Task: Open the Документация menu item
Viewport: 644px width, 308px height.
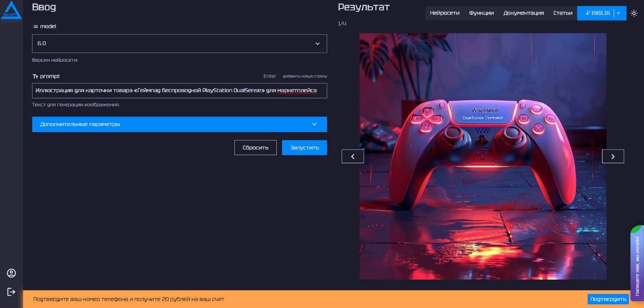Action: [524, 13]
